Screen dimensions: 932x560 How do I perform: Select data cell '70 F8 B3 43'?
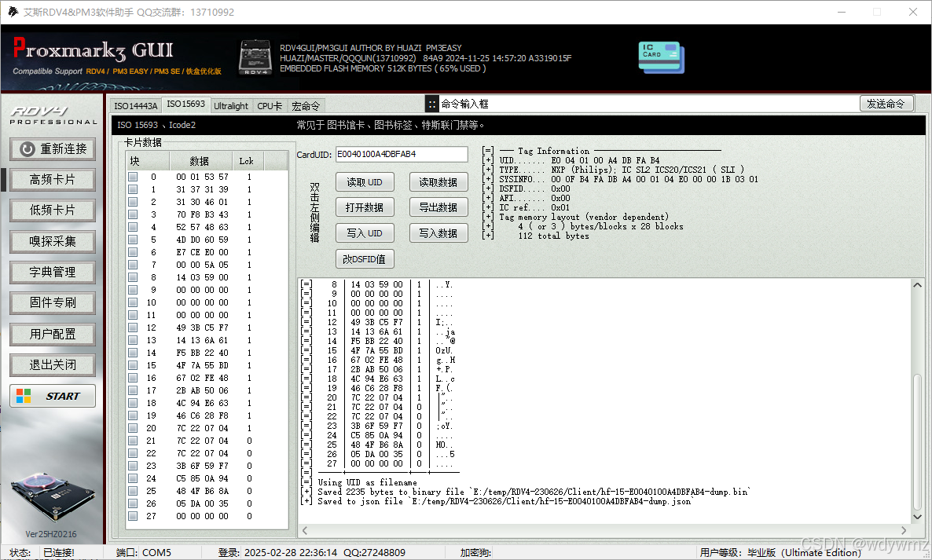pyautogui.click(x=202, y=214)
